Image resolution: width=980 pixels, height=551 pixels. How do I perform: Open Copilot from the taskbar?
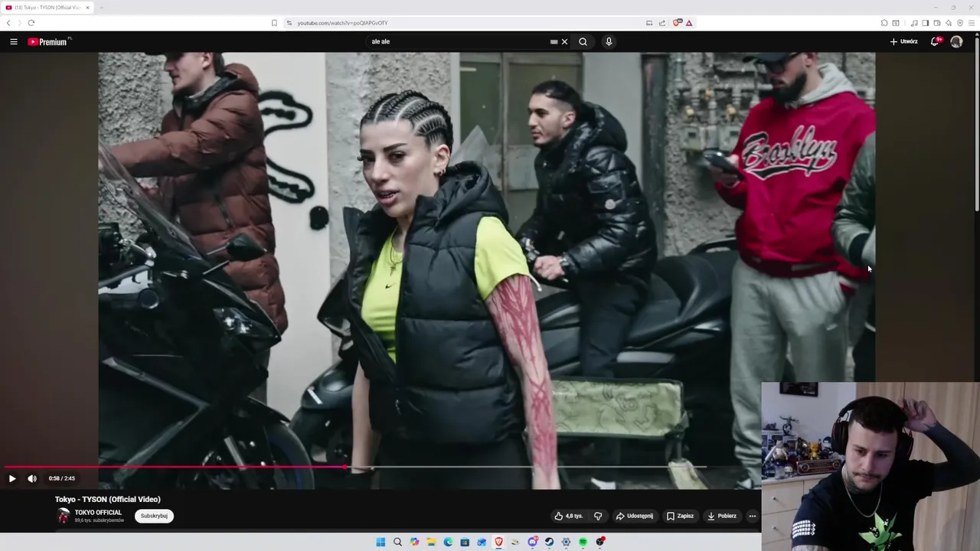tap(414, 542)
